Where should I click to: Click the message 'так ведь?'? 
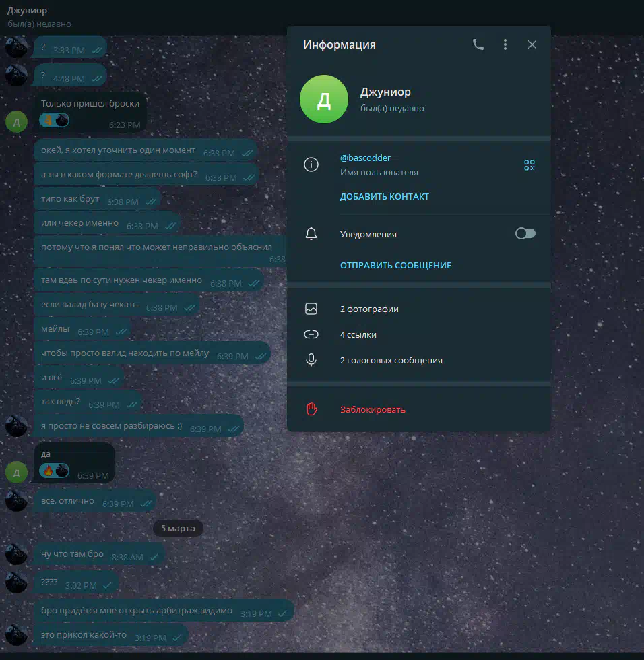[88, 402]
